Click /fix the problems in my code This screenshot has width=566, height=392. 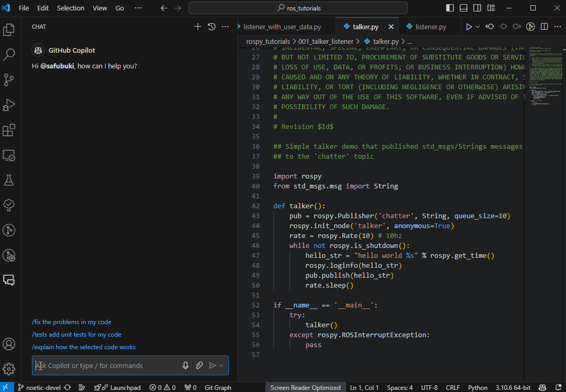72,322
